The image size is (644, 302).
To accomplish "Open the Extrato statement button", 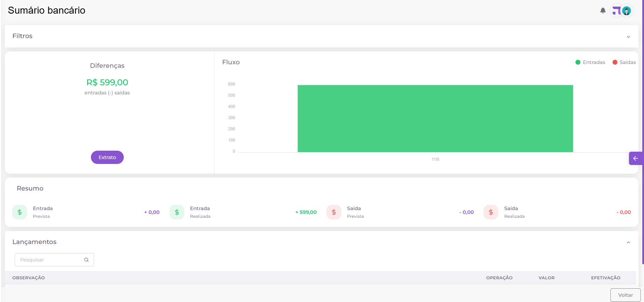I will (x=107, y=157).
